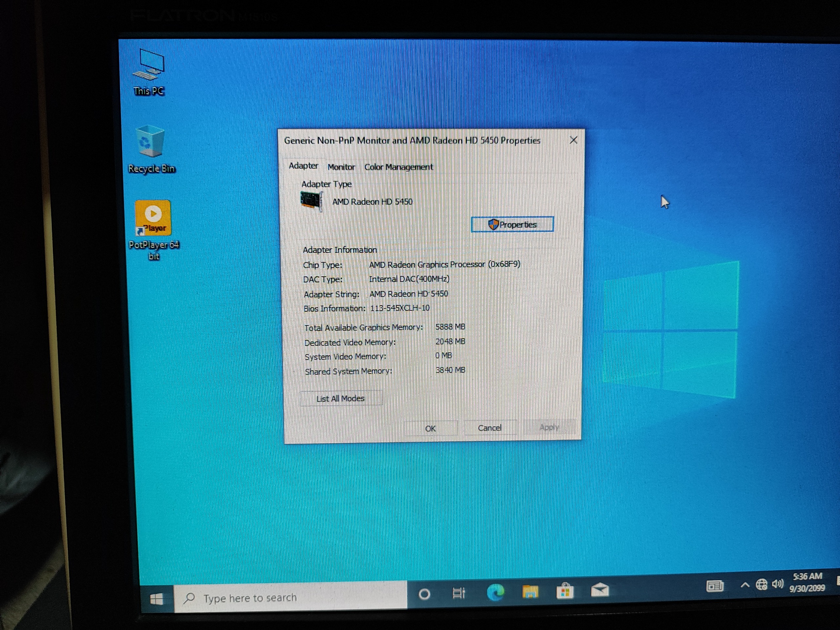
Task: Click the 5888 MB total graphics memory
Action: 450,326
